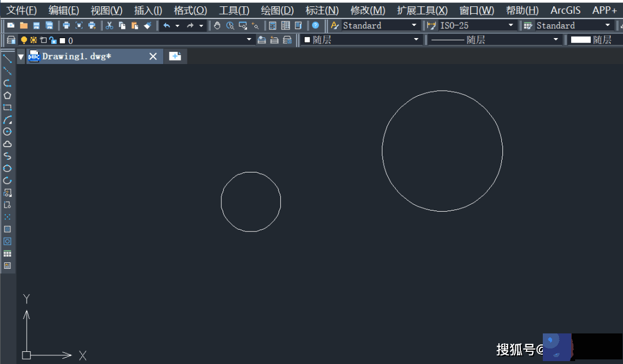The image size is (623, 364).
Task: Open the lineweight 随层 dropdown
Action: pos(595,40)
